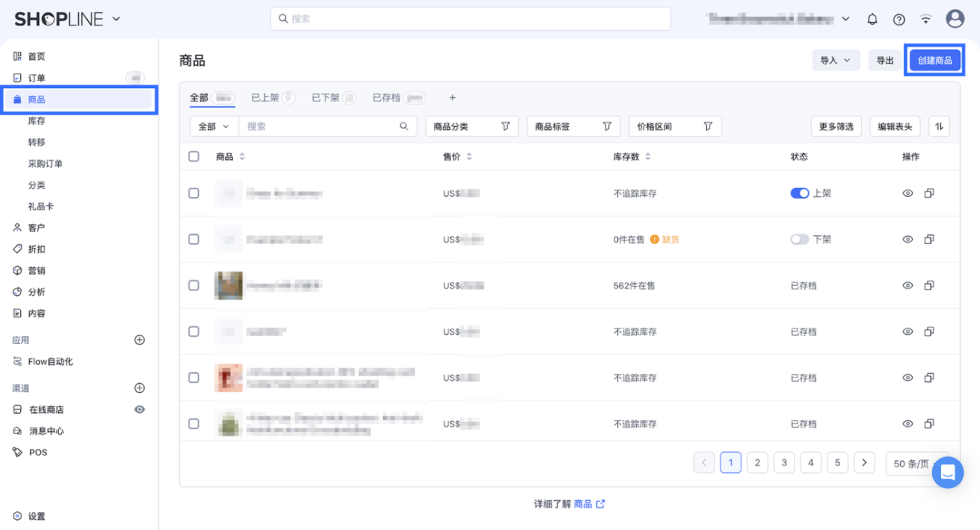980x530 pixels.
Task: Open the user account avatar icon
Action: tap(955, 19)
